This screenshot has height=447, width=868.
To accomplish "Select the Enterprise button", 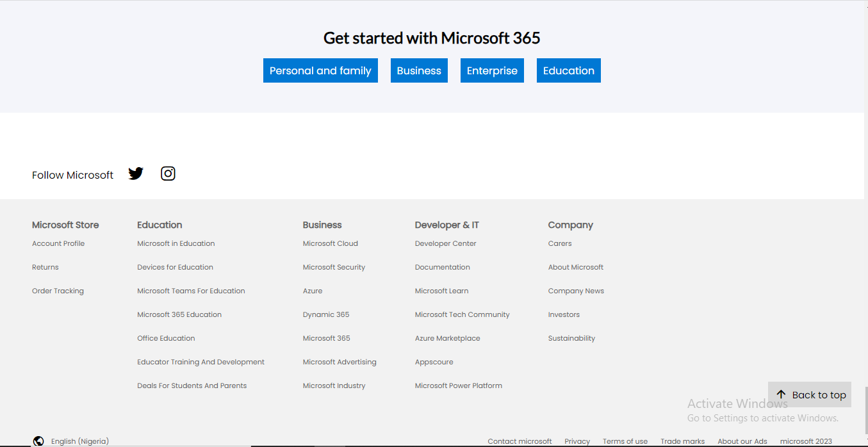I will (492, 70).
